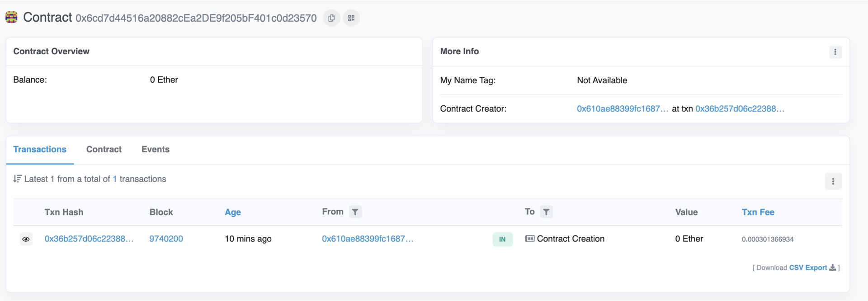
Task: Filter transactions by From address
Action: 355,212
